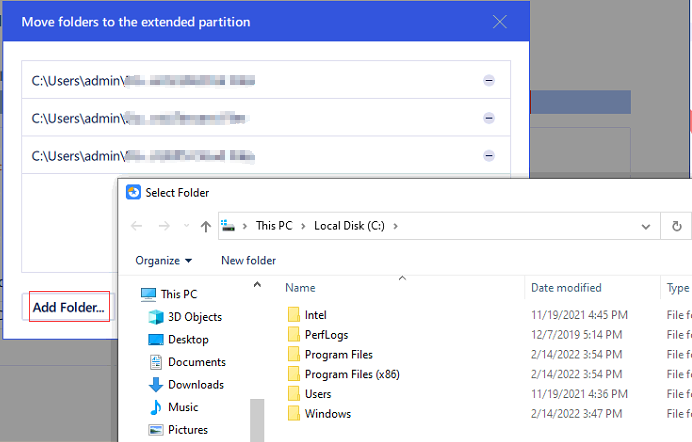Screen dimensions: 692x442
Task: Select This PC in address breadcrumb
Action: click(272, 227)
